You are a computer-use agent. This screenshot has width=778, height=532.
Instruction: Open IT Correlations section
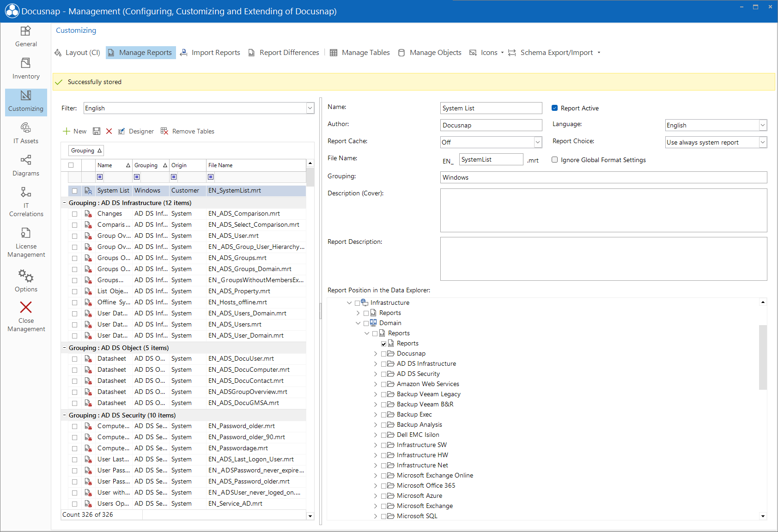[26, 202]
